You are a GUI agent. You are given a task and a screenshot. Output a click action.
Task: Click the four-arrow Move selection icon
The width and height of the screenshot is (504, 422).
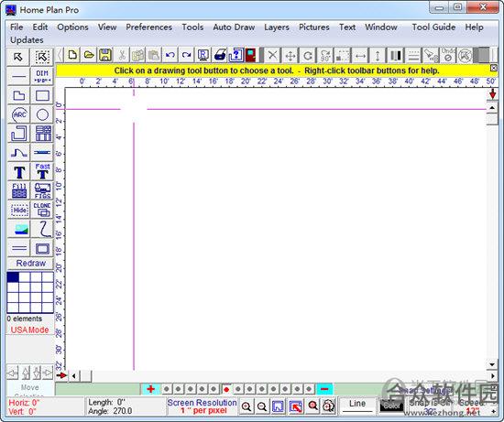tap(290, 55)
